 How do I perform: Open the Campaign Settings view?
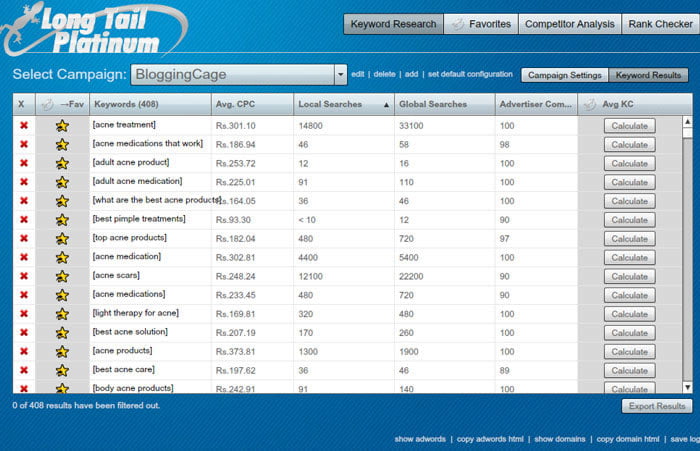pyautogui.click(x=564, y=75)
